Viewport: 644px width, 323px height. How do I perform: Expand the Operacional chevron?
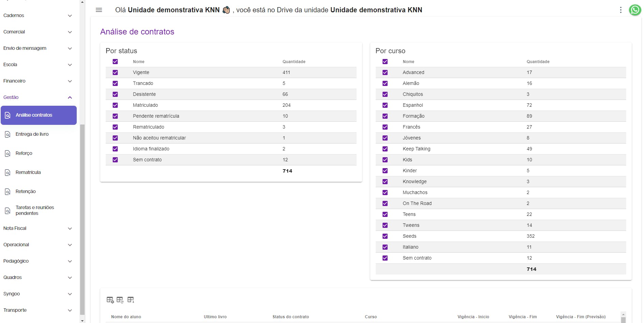coord(70,245)
